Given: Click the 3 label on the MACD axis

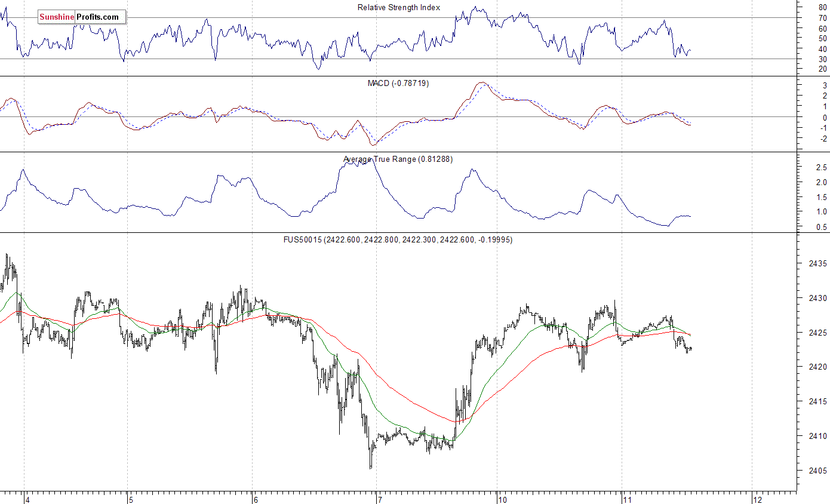Looking at the screenshot, I should [x=825, y=85].
